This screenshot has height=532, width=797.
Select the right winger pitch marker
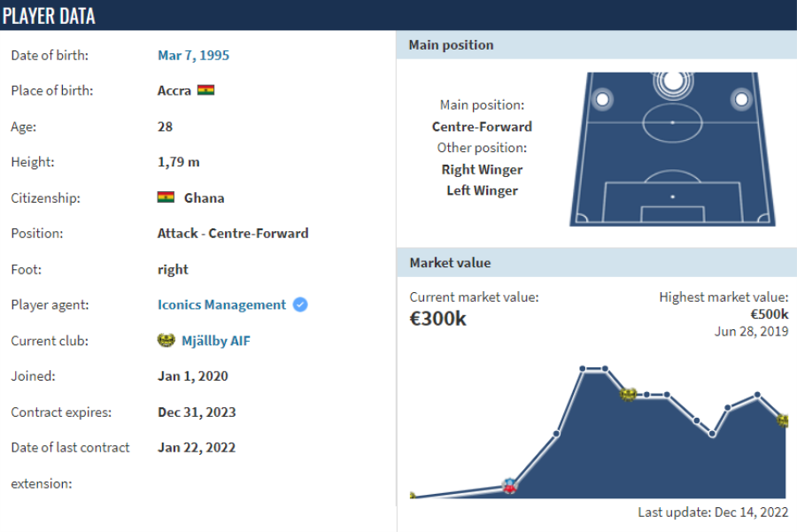coord(740,99)
